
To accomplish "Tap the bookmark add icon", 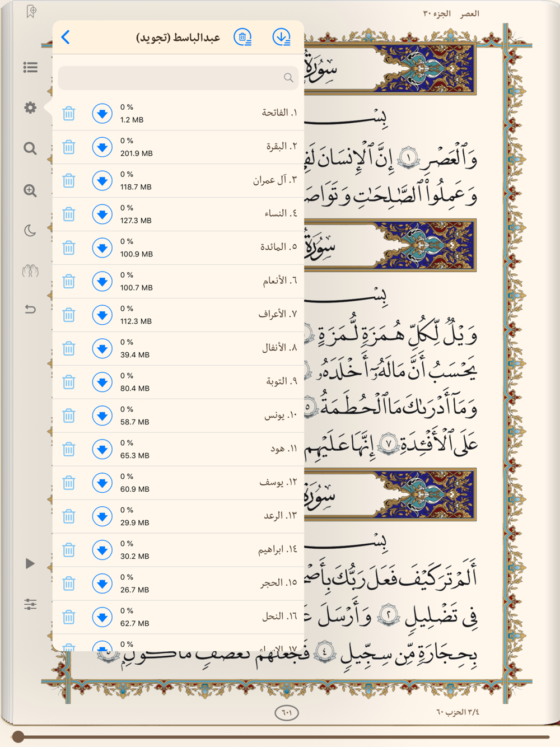I will pos(31,11).
